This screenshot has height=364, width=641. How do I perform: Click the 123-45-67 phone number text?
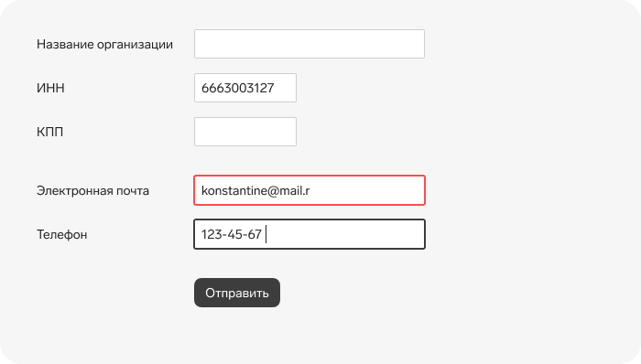(x=232, y=234)
